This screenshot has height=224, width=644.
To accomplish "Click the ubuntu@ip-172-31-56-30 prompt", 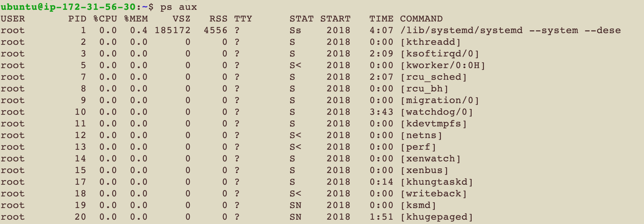I will point(68,7).
